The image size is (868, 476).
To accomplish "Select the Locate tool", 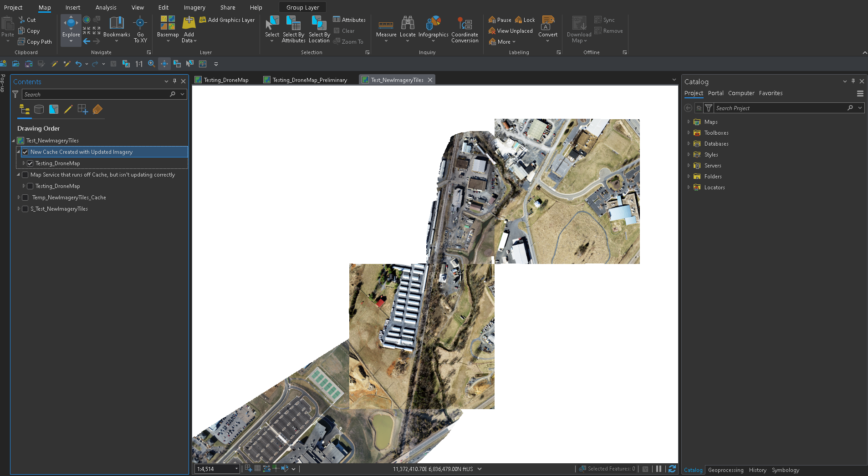I will pos(407,27).
